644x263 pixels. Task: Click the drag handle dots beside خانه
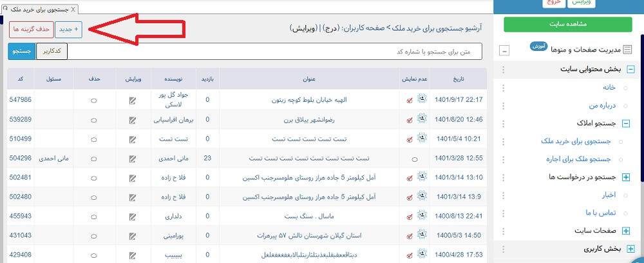click(503, 88)
